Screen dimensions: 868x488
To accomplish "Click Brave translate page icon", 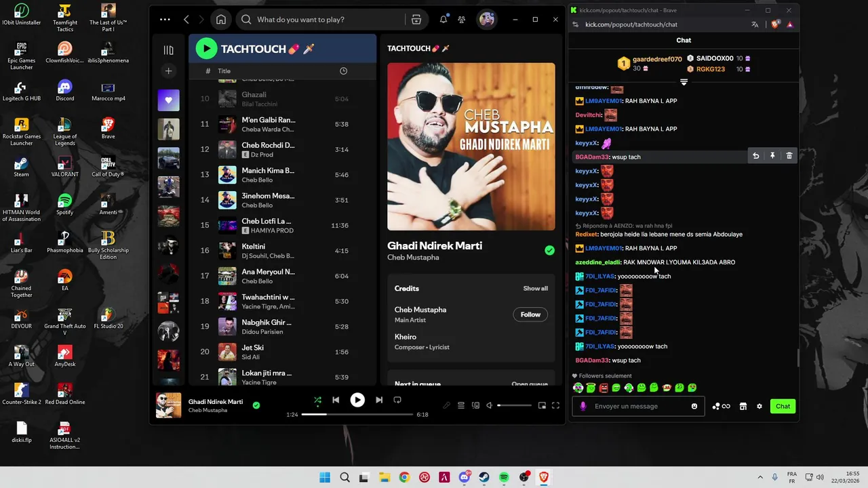I will click(755, 24).
